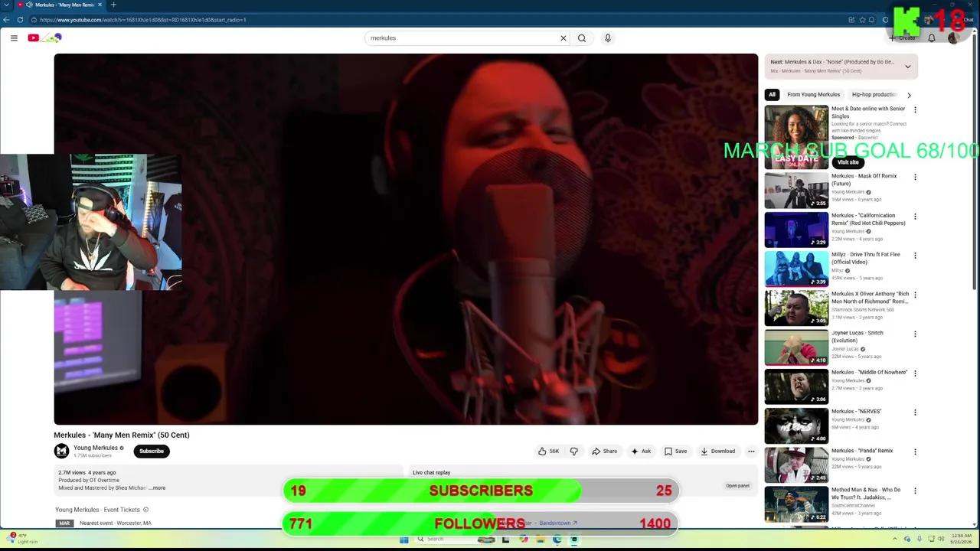Select the All filter chip
The image size is (980, 551).
pyautogui.click(x=772, y=95)
